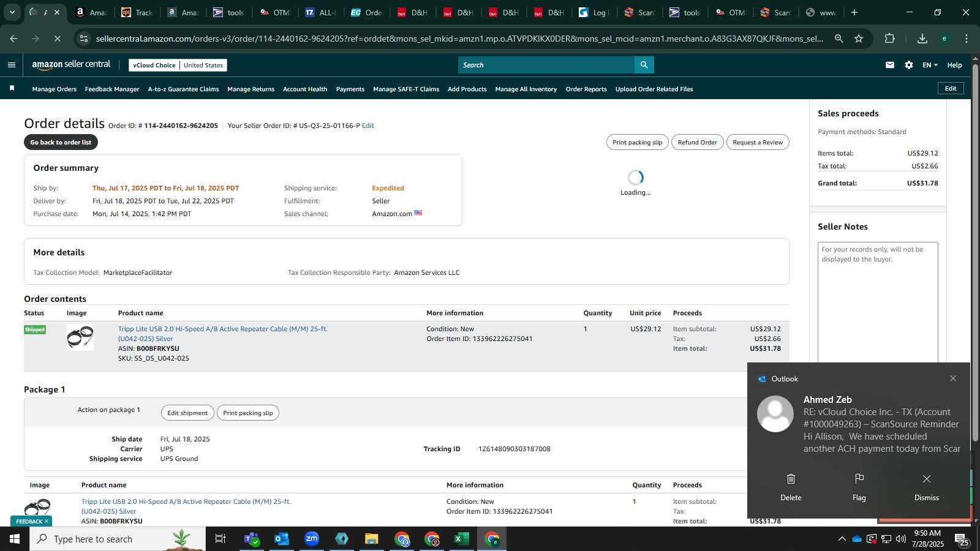Click Edit button in navigation bar
The height and width of the screenshot is (551, 980).
pyautogui.click(x=951, y=88)
